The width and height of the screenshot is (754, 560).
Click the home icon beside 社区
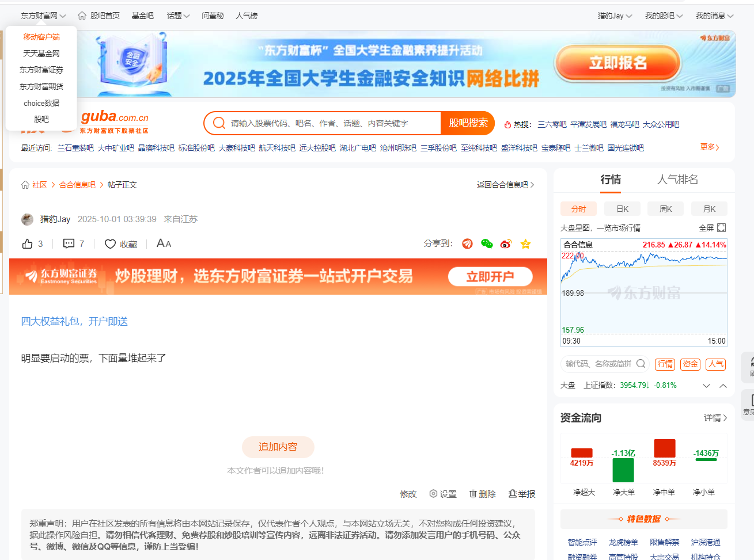pos(25,185)
